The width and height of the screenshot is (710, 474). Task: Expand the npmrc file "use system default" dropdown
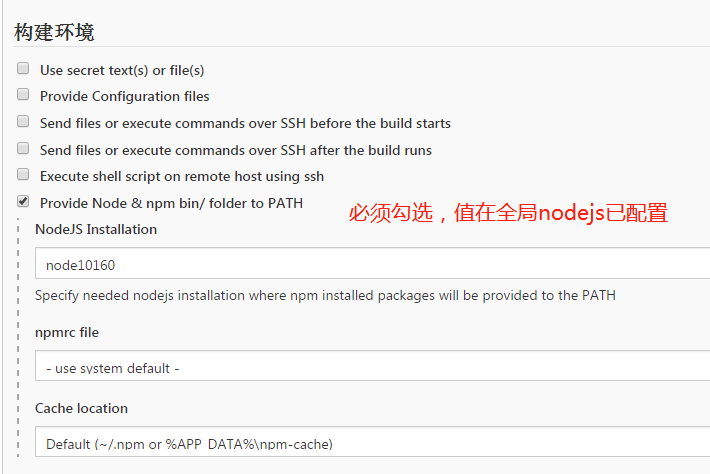pos(372,367)
